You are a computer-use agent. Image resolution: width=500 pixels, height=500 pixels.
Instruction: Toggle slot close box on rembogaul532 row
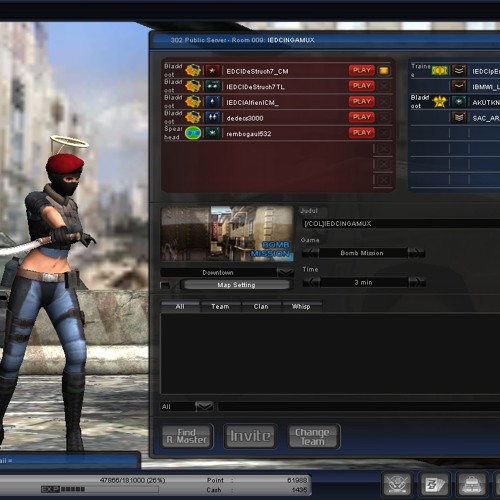tap(384, 133)
